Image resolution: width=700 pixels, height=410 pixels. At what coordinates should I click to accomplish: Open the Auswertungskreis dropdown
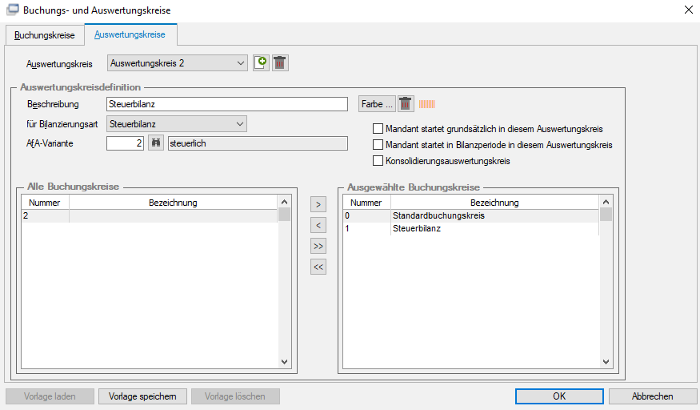pos(177,63)
